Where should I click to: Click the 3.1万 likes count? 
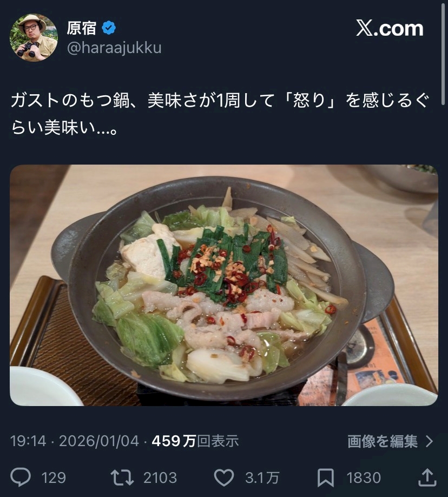[262, 478]
